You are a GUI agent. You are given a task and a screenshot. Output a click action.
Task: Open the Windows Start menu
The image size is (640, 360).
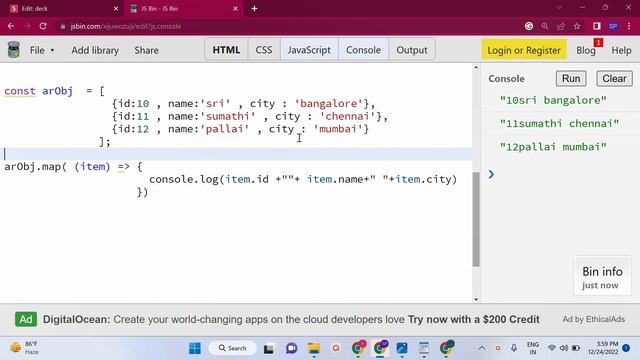tap(195, 348)
